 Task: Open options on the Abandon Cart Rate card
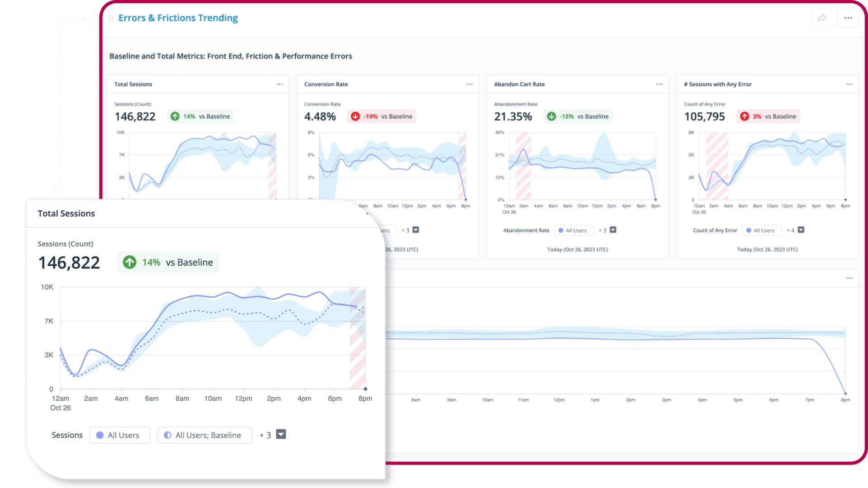pyautogui.click(x=659, y=84)
